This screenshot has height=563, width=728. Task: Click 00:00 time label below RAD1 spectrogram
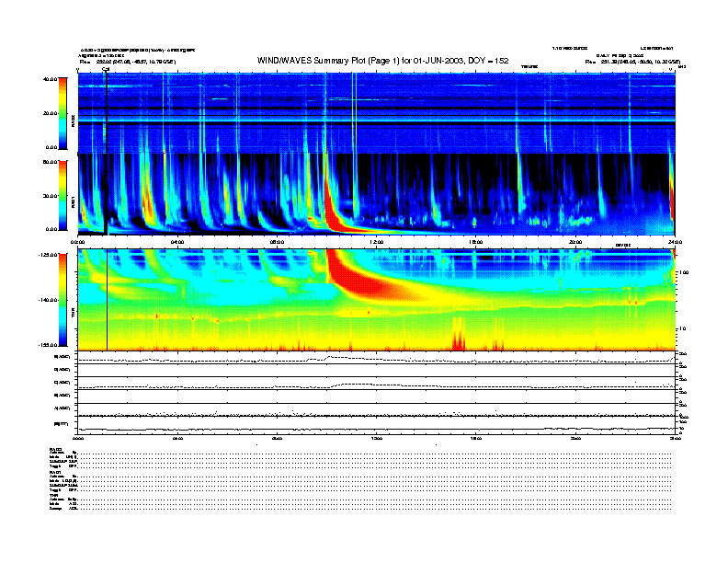click(x=77, y=242)
